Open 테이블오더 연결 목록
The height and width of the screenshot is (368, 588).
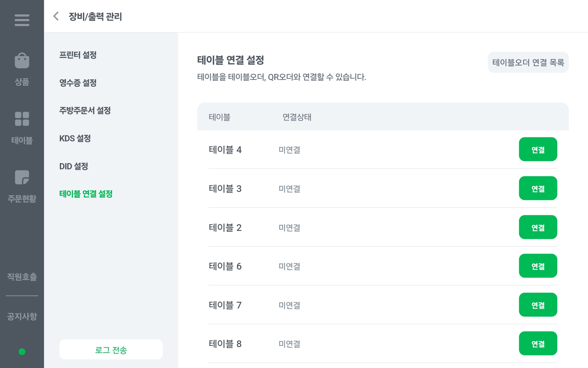click(528, 63)
